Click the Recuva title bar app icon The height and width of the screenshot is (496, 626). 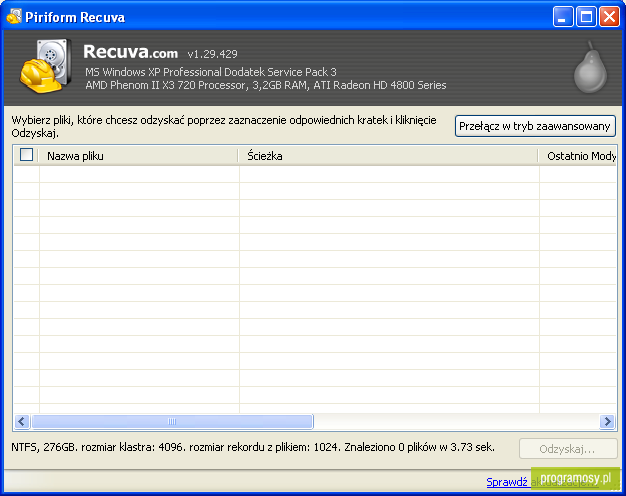[14, 16]
